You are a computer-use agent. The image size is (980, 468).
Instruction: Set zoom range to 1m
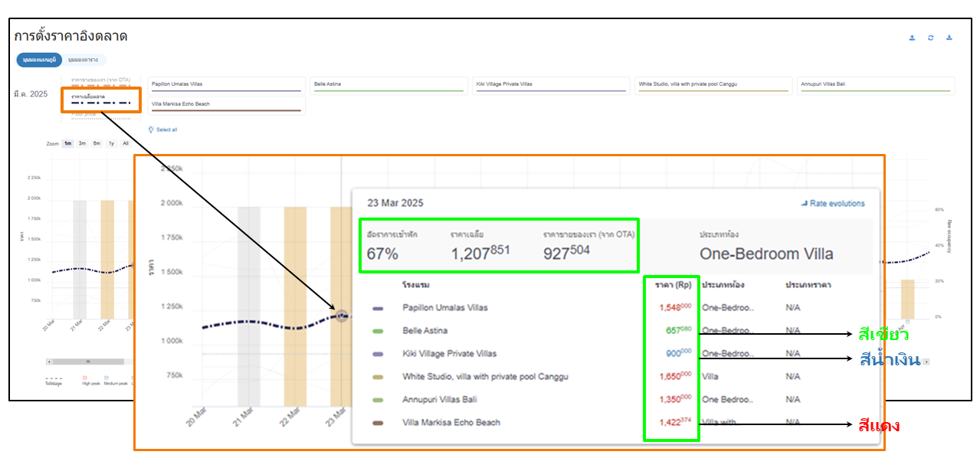[67, 143]
